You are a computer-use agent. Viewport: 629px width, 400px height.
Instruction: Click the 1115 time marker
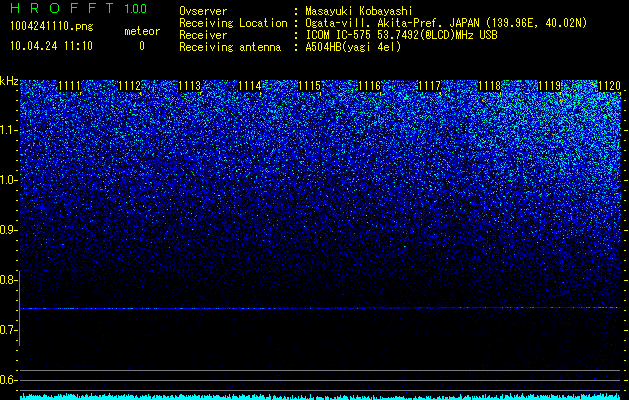point(310,86)
